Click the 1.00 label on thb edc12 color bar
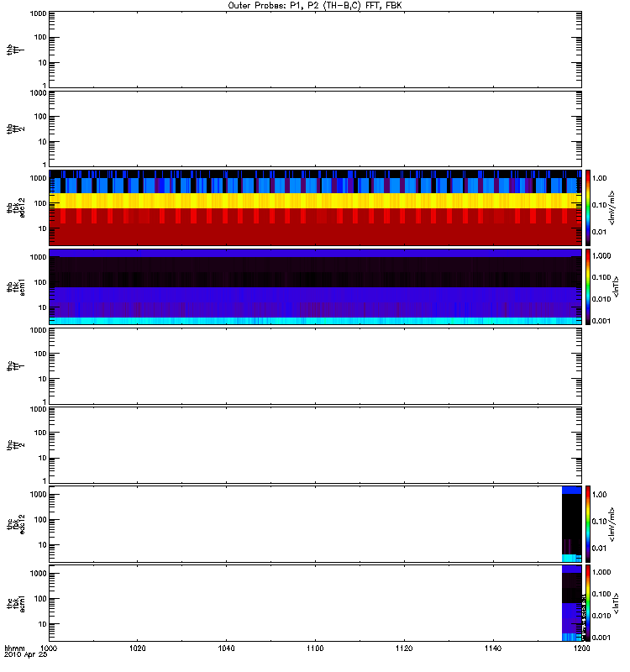The image size is (630, 672). click(600, 178)
